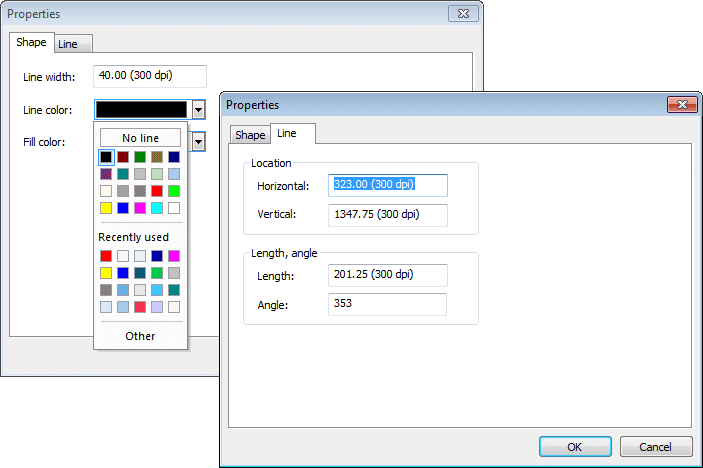Close the back Properties window with its X button
703x468 pixels.
click(x=463, y=14)
